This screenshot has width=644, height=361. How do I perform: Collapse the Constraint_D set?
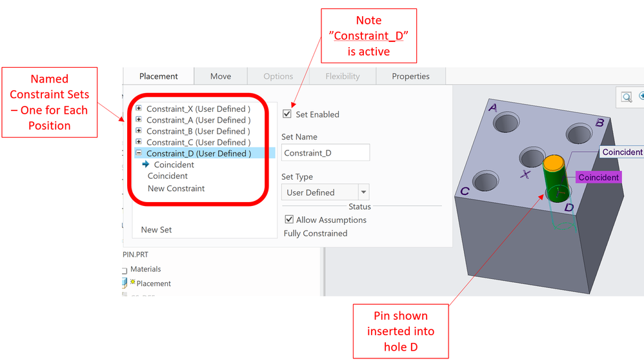tap(139, 152)
